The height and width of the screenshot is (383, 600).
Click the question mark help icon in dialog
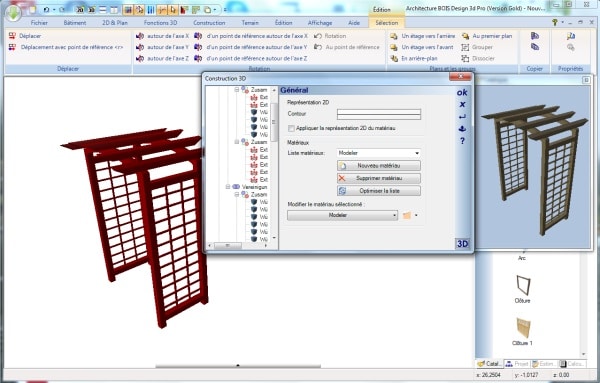(462, 141)
